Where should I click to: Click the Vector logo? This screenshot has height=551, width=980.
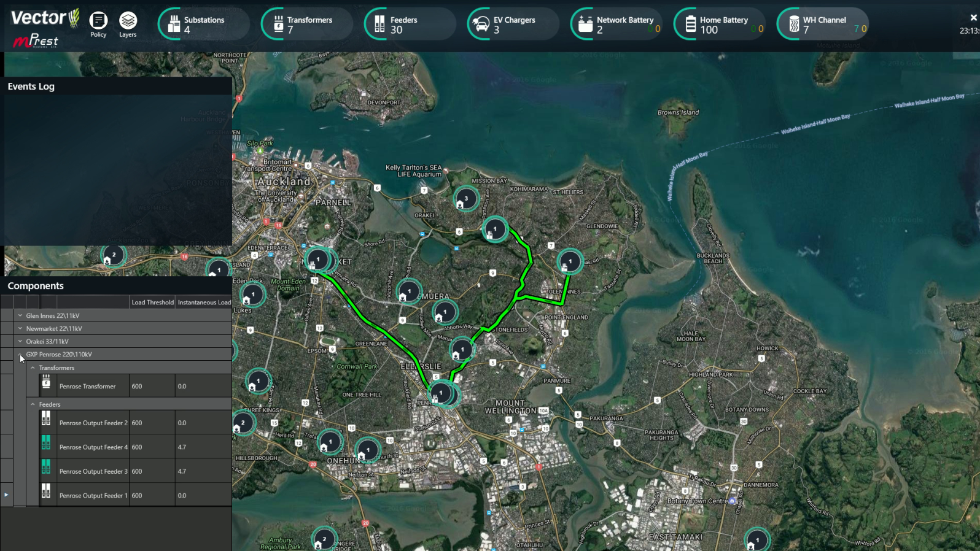click(x=45, y=18)
